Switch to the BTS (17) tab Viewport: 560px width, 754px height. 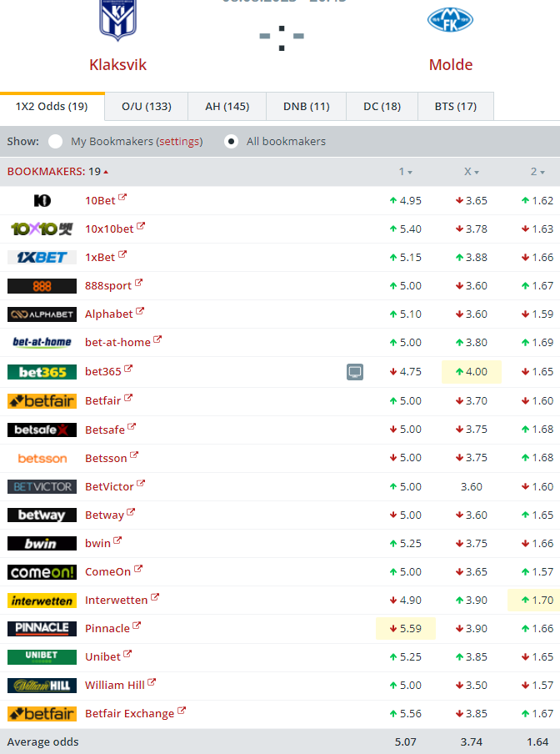(x=456, y=106)
